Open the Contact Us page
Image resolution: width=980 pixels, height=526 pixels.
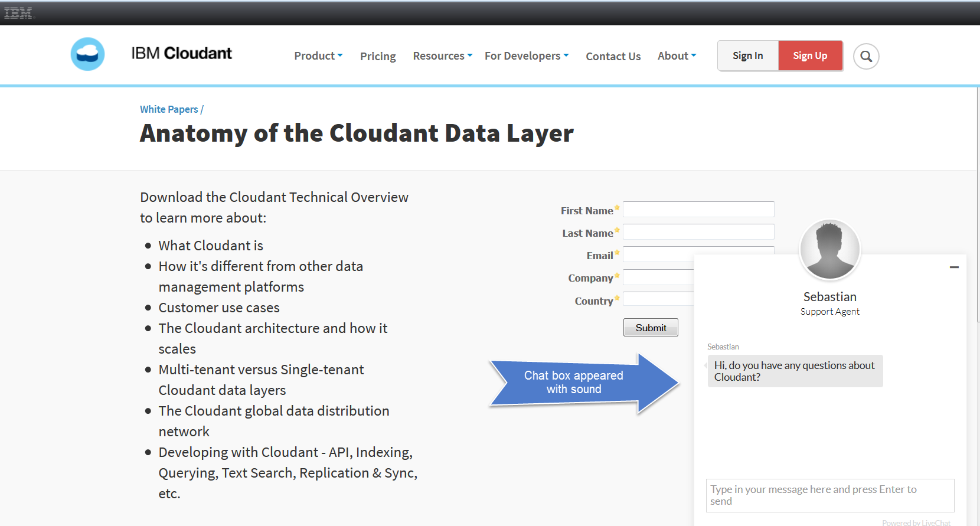(x=613, y=57)
